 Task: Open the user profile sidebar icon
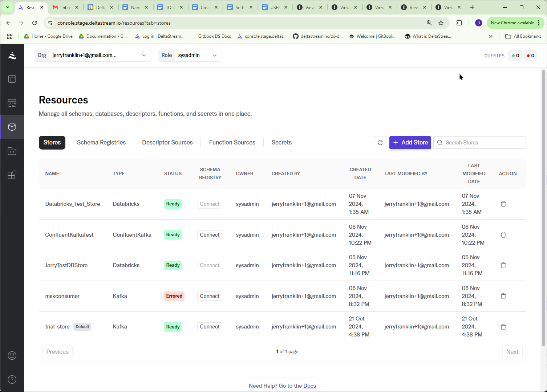coord(12,355)
